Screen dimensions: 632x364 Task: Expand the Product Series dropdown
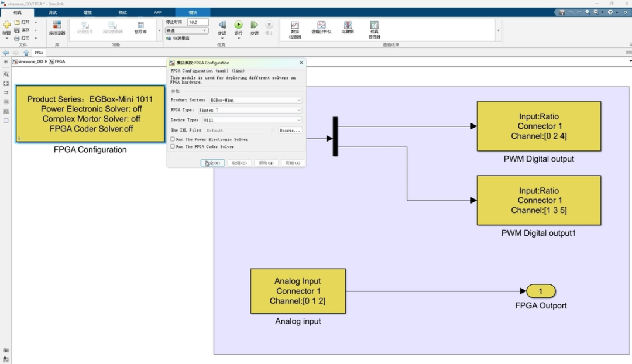click(255, 100)
